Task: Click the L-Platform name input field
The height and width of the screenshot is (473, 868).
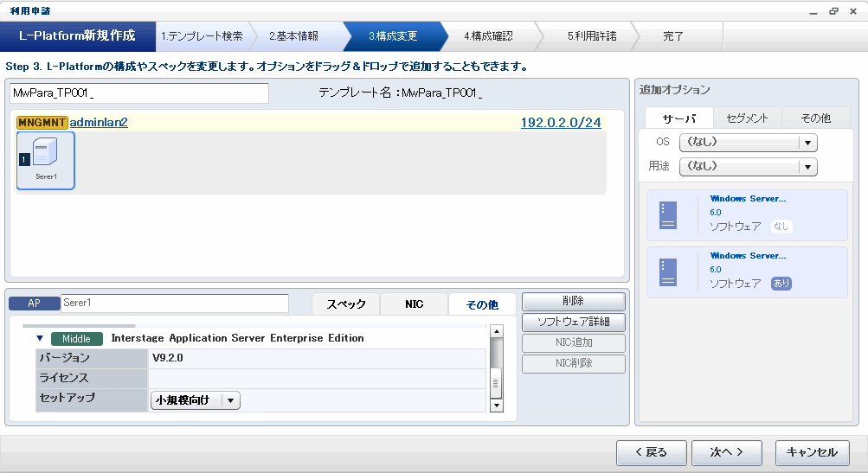Action: (x=139, y=93)
